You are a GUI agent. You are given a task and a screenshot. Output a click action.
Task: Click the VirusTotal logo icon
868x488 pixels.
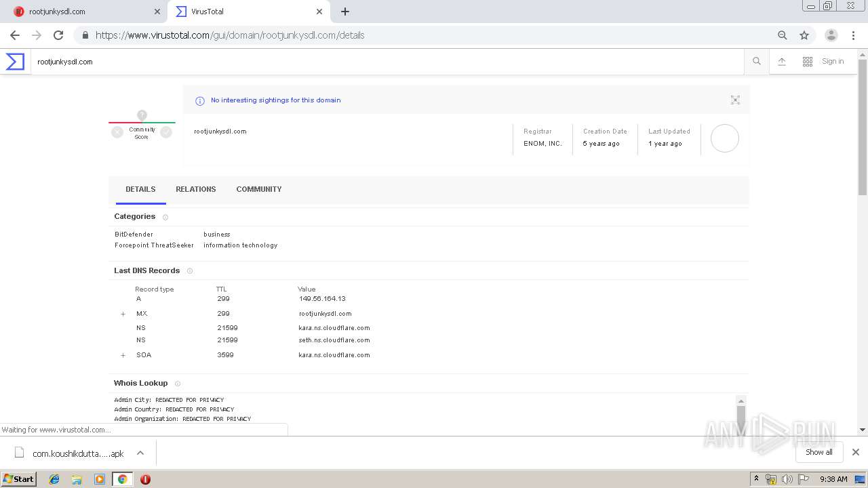pyautogui.click(x=15, y=62)
